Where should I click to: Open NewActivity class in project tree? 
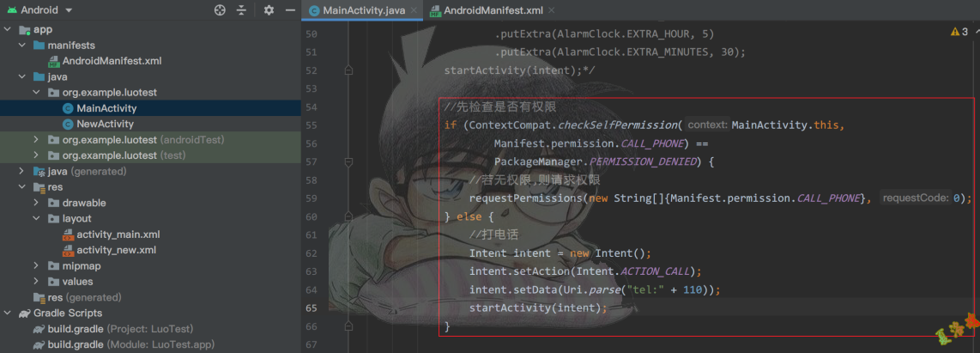point(105,124)
